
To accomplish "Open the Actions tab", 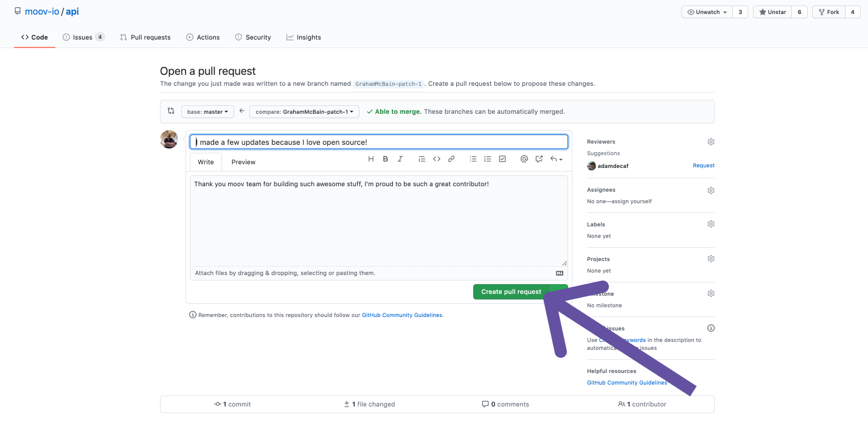I will (203, 37).
